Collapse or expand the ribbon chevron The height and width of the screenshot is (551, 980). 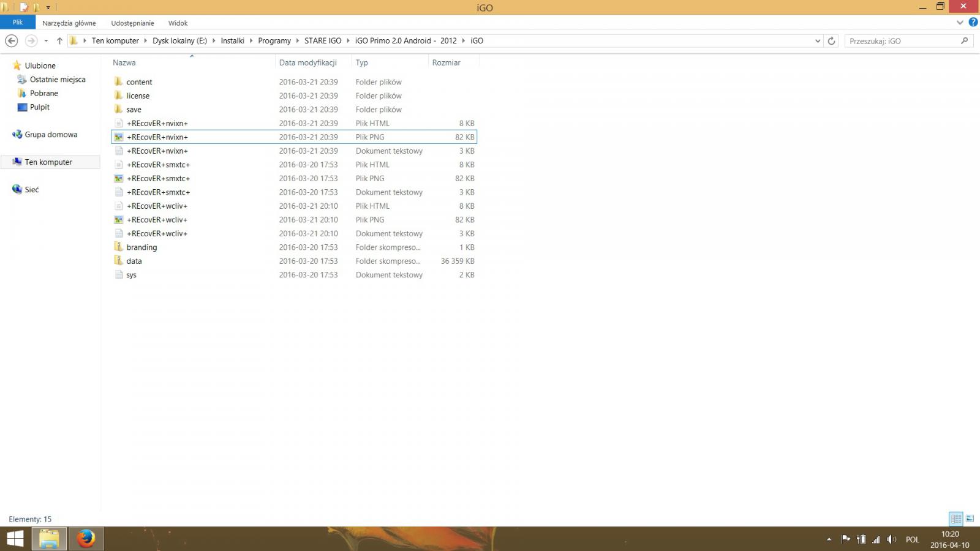(x=960, y=23)
